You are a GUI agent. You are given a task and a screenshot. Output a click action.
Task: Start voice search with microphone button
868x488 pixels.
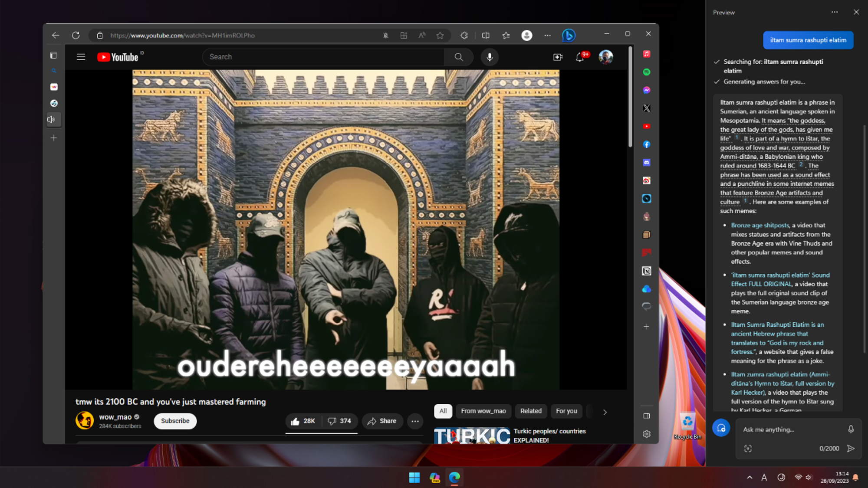tap(490, 57)
